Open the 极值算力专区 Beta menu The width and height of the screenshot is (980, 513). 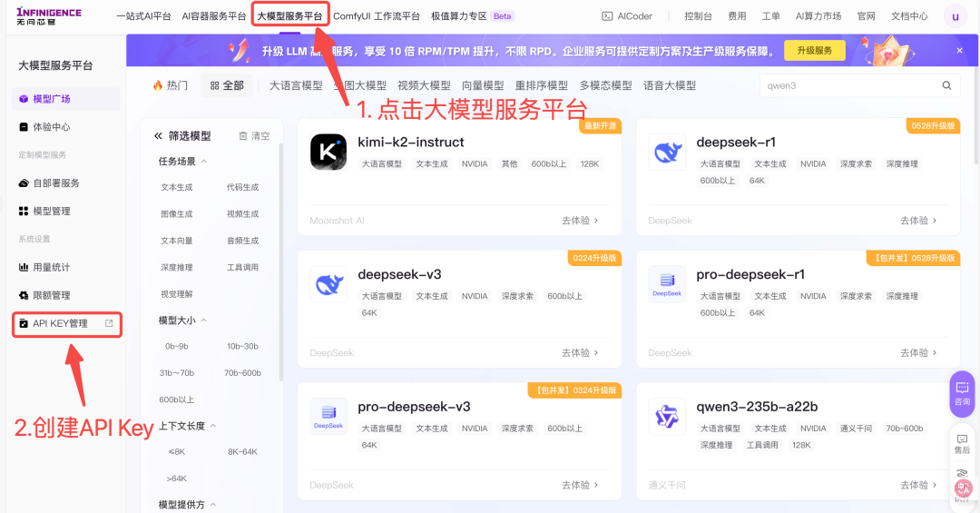pyautogui.click(x=473, y=16)
